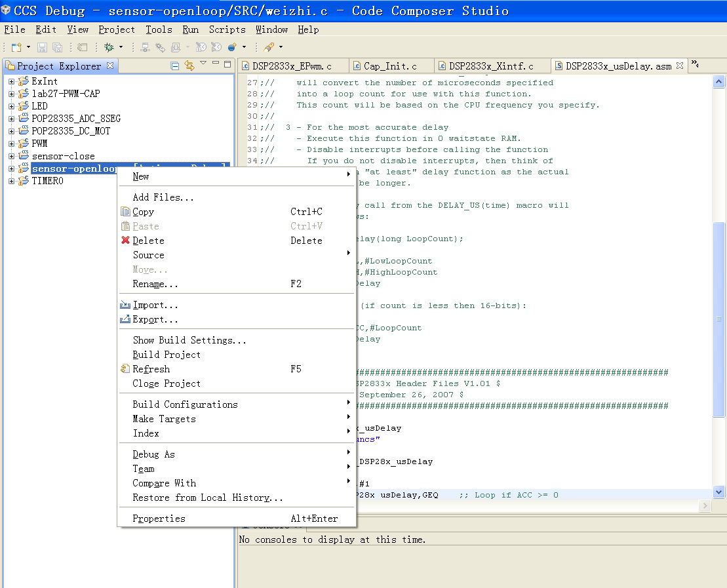Minimize the Project Explorer panel
The image size is (727, 588).
(216, 63)
